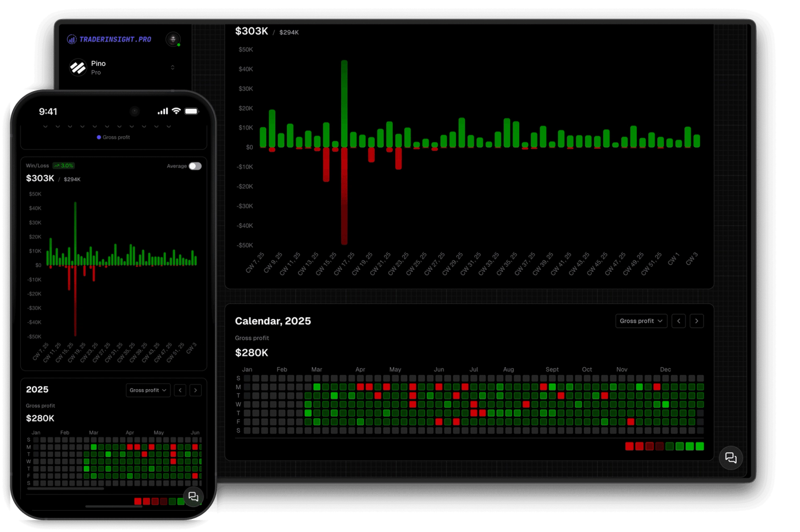This screenshot has height=532, width=800.
Task: Enable the Average toggle switch
Action: (196, 166)
